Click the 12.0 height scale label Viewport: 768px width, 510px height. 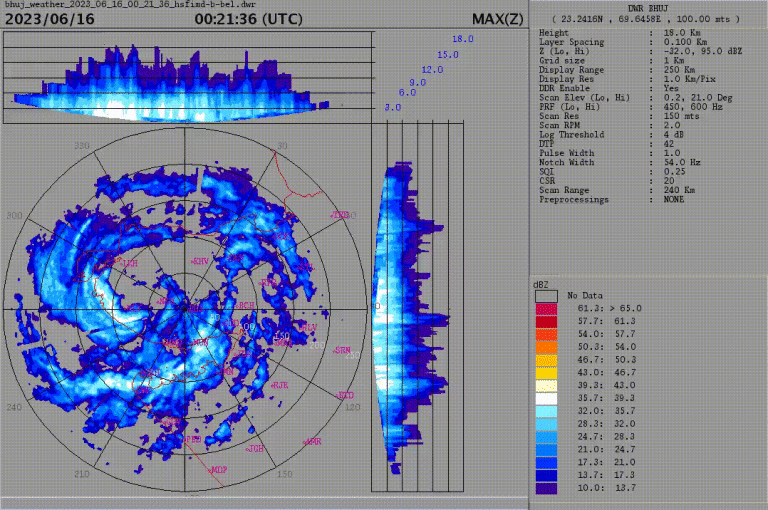(x=432, y=70)
